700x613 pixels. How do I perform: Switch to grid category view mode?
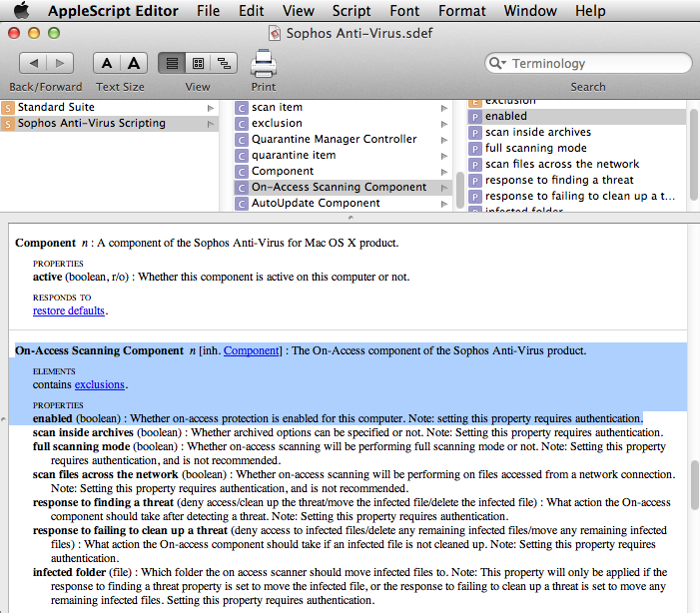point(198,63)
